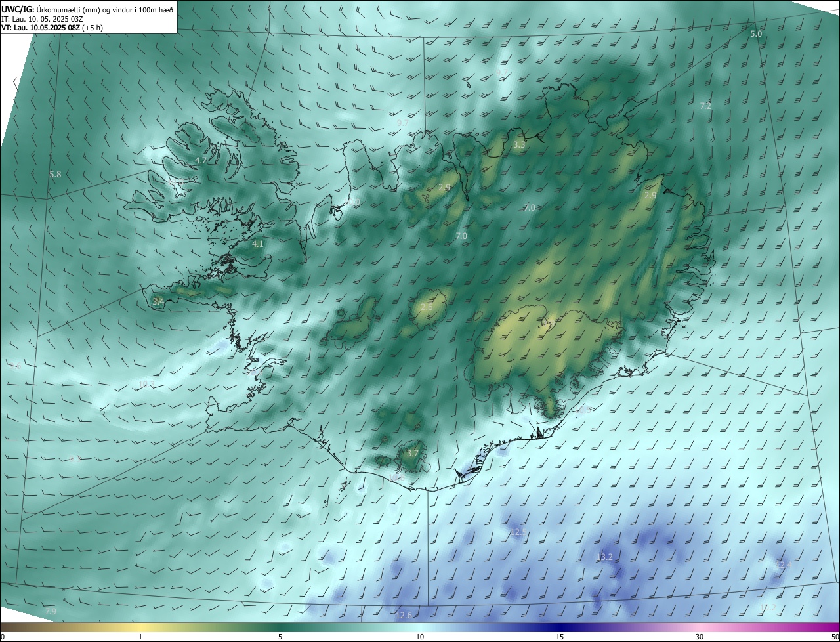840x642 pixels.
Task: Click the 5.8 value label on the map
Action: (55, 175)
